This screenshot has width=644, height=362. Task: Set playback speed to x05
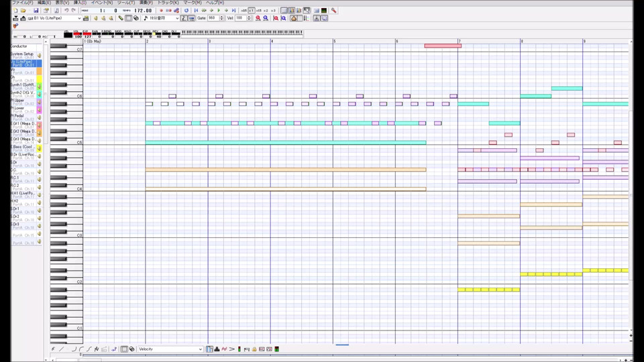click(x=244, y=10)
